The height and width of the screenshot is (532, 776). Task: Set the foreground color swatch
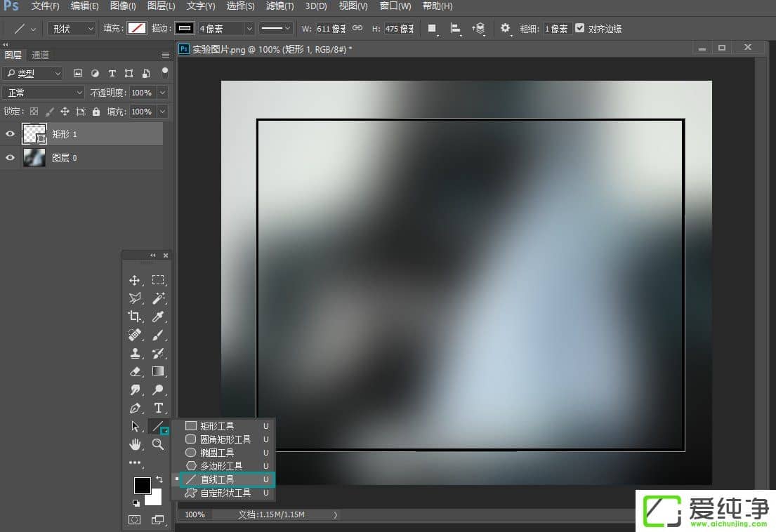tap(143, 486)
